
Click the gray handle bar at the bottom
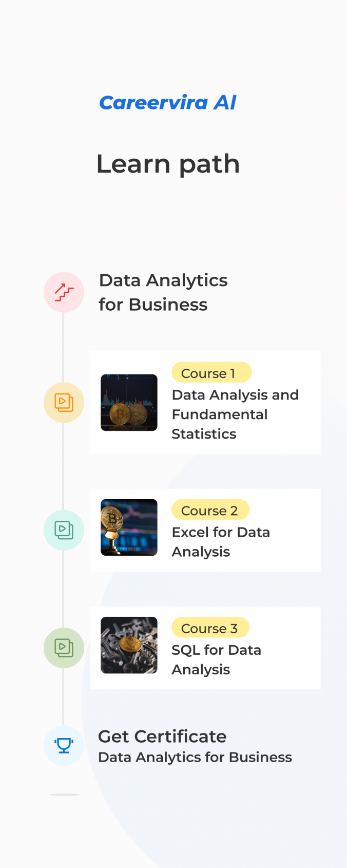65,795
